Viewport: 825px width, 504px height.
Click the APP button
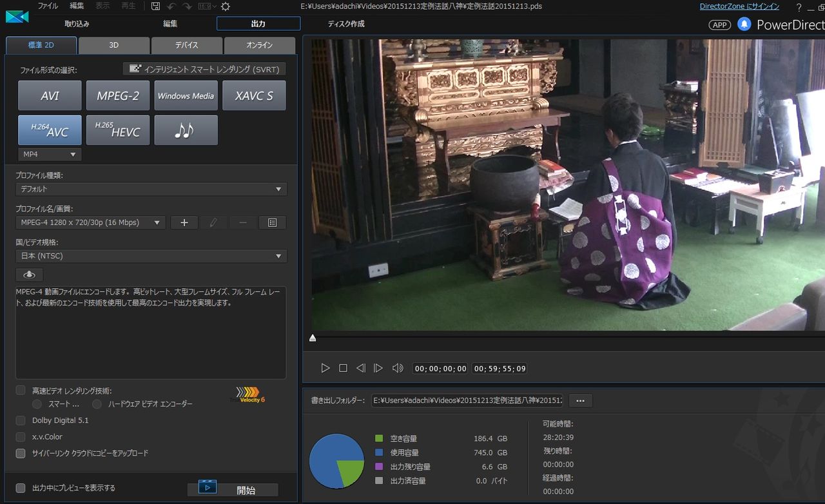pyautogui.click(x=719, y=25)
